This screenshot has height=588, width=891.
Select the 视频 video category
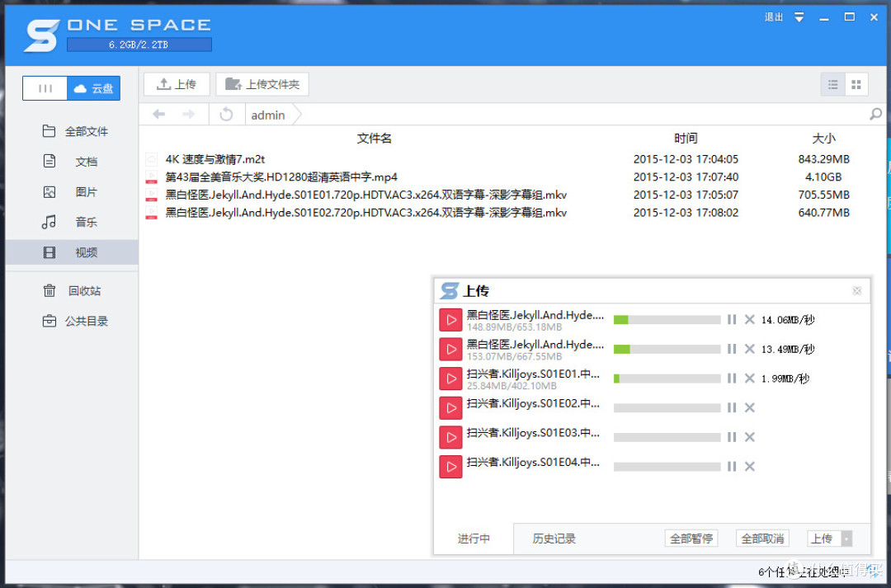(x=72, y=252)
